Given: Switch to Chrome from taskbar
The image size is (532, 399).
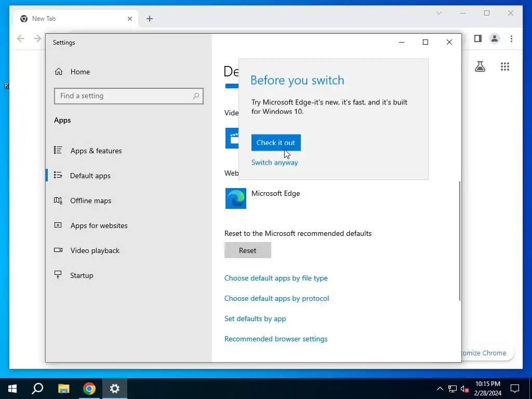Looking at the screenshot, I should point(89,389).
